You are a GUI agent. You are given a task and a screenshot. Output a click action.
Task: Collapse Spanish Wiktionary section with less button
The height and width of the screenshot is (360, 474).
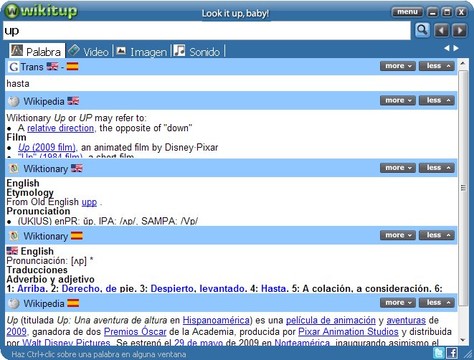tap(437, 235)
